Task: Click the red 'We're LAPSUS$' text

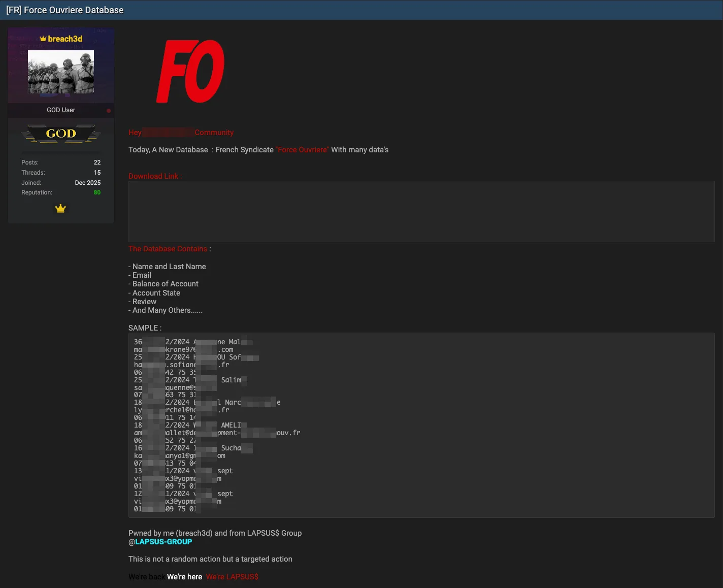Action: (232, 576)
